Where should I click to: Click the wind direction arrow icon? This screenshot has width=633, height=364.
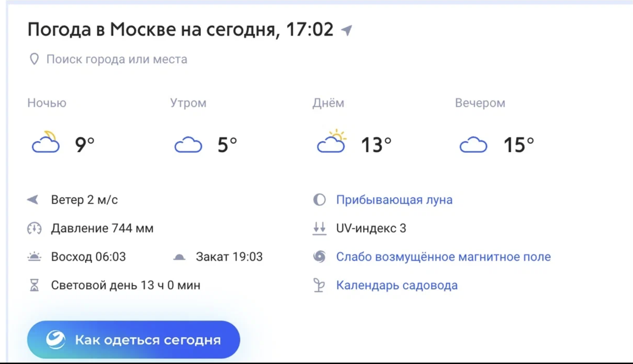tap(33, 199)
